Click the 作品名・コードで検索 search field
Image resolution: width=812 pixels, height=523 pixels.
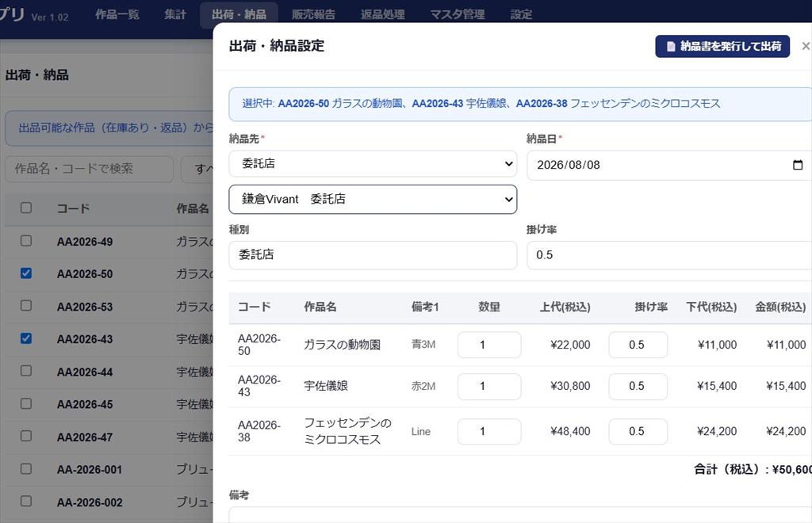(x=89, y=169)
